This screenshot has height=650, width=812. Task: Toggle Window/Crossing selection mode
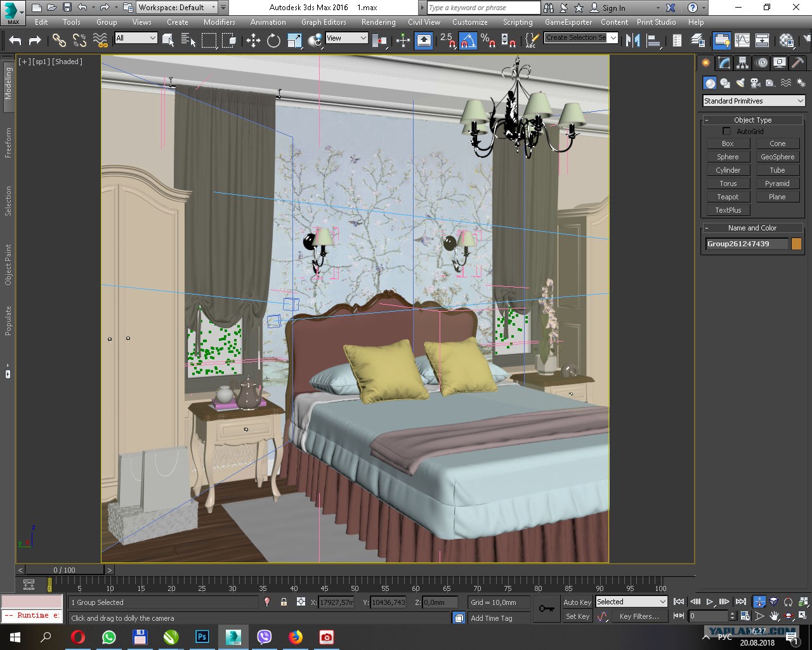click(x=229, y=40)
